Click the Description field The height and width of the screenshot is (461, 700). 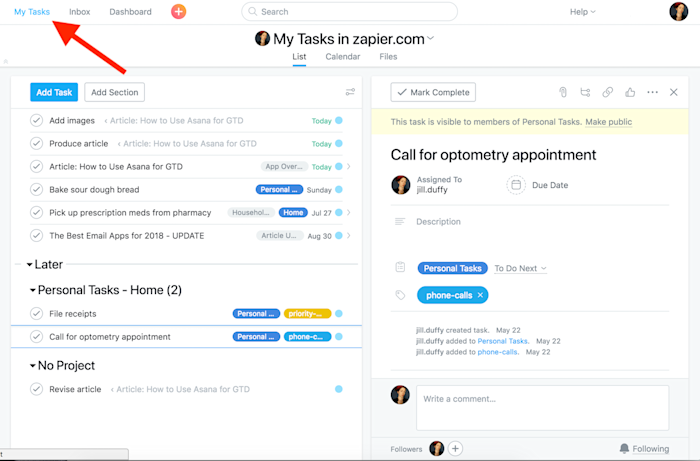[x=438, y=222]
